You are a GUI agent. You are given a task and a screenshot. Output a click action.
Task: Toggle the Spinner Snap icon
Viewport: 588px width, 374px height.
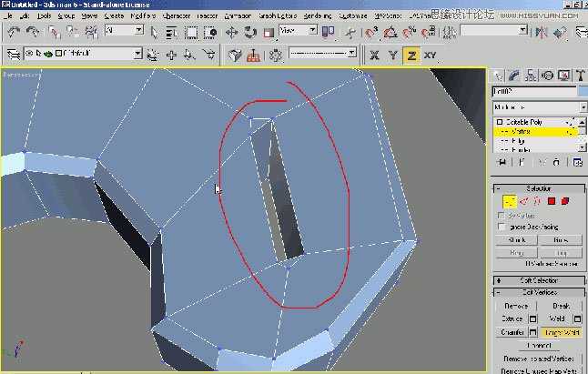(x=428, y=33)
